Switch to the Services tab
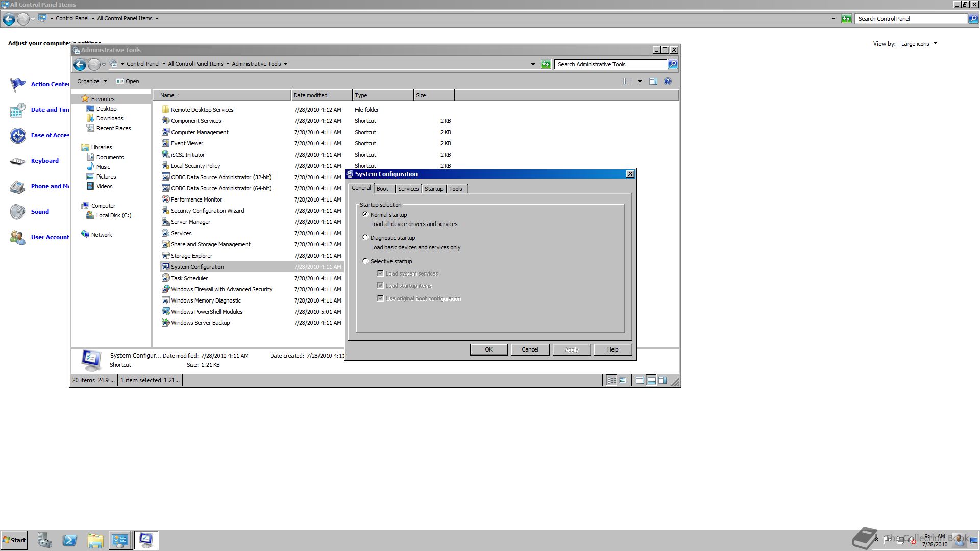 coord(408,189)
